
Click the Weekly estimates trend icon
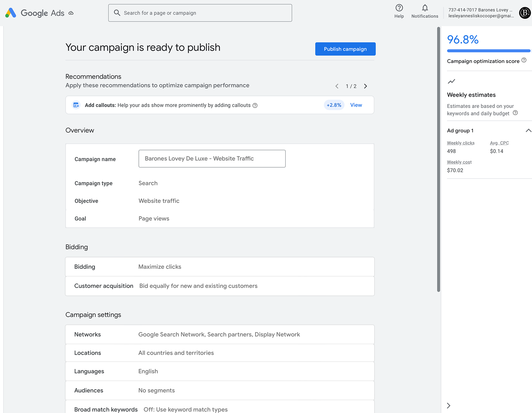(x=451, y=81)
